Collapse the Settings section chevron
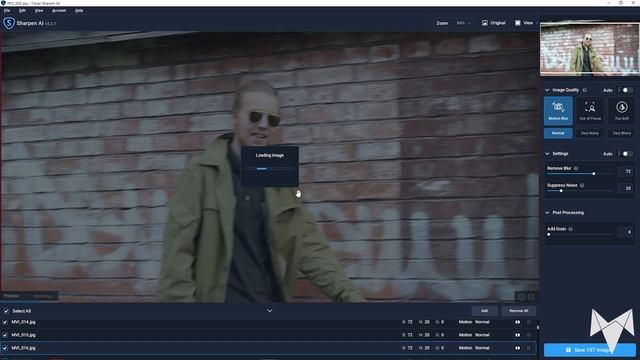 pos(547,153)
